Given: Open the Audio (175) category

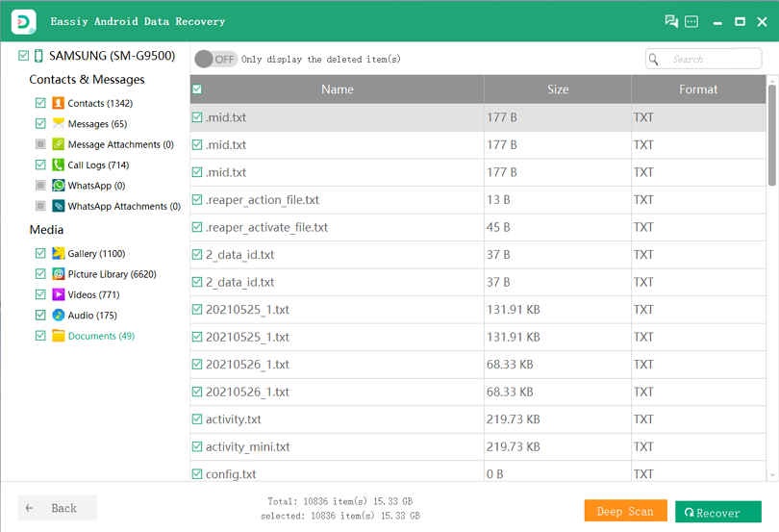Looking at the screenshot, I should [x=92, y=316].
